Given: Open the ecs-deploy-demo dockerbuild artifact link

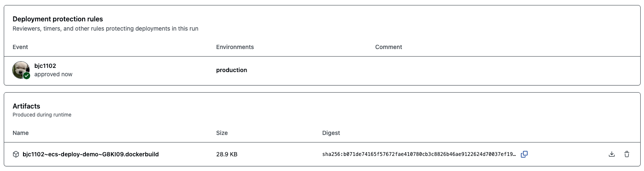Looking at the screenshot, I should [90, 154].
